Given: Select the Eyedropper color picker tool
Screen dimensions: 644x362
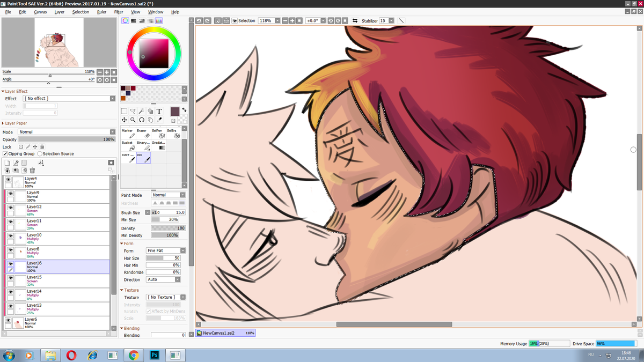Looking at the screenshot, I should pyautogui.click(x=159, y=120).
